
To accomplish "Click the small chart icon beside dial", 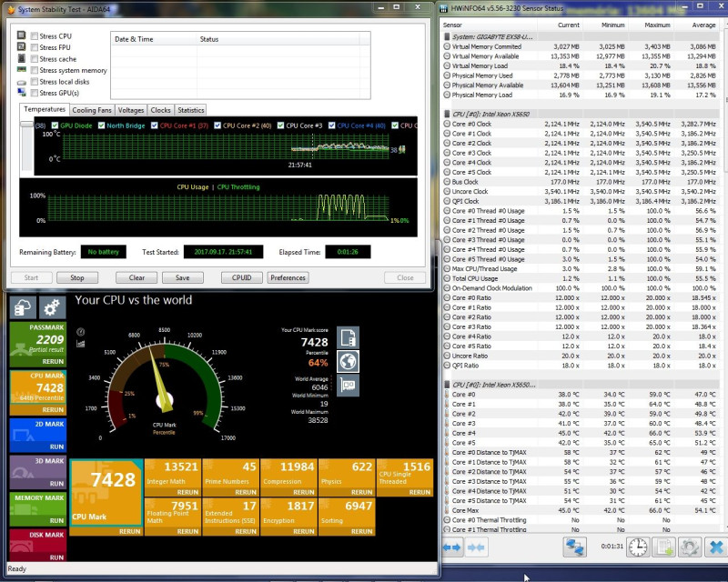I will pos(81,344).
